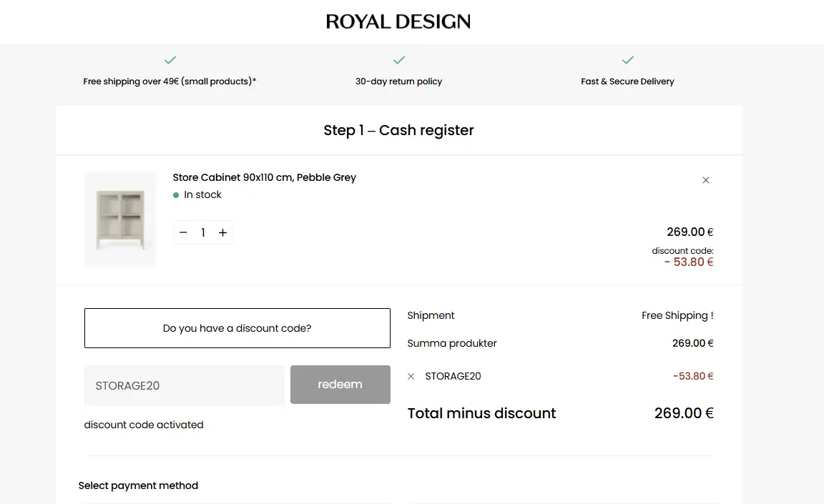Click the quantity number between minus and plus
This screenshot has width=824, height=504.
coord(203,232)
